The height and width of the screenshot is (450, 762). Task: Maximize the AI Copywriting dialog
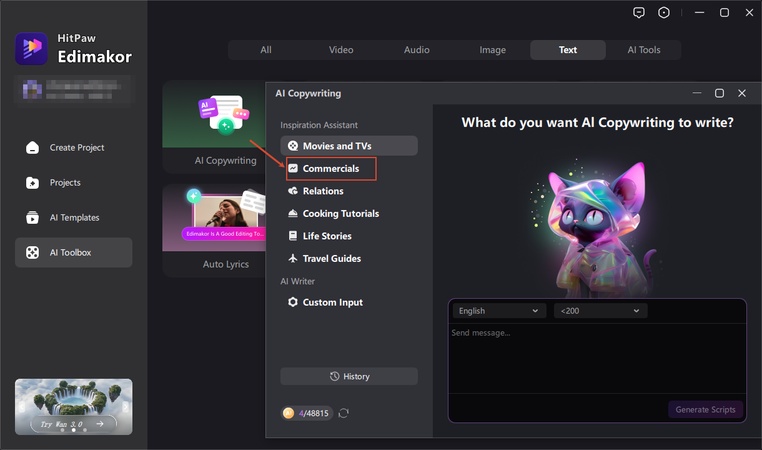(x=719, y=93)
